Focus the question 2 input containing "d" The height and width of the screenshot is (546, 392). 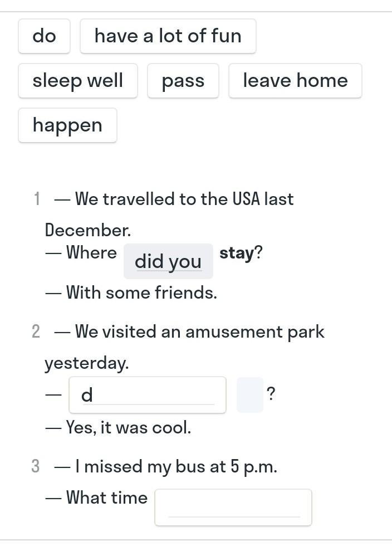[x=147, y=395]
